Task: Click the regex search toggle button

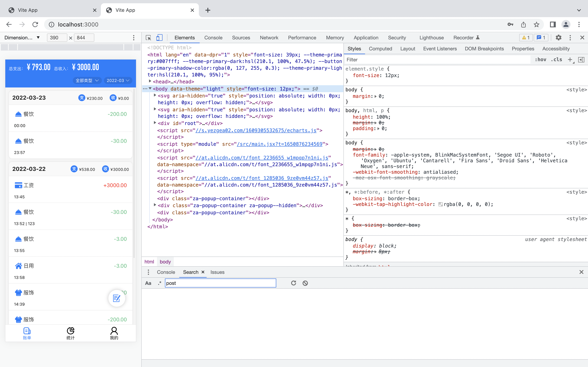Action: pyautogui.click(x=159, y=283)
